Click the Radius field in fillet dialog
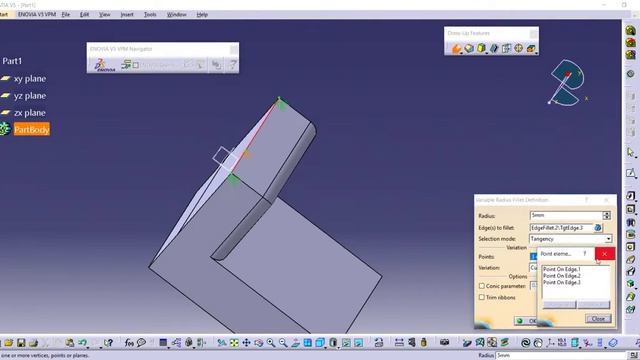Image resolution: width=640 pixels, height=360 pixels. 567,215
